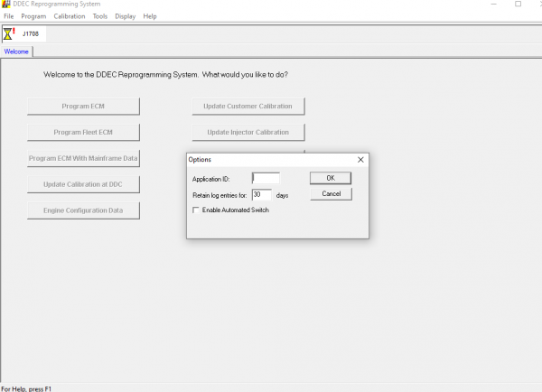Click Update Injector Calibration button
The image size is (542, 392).
(x=248, y=132)
